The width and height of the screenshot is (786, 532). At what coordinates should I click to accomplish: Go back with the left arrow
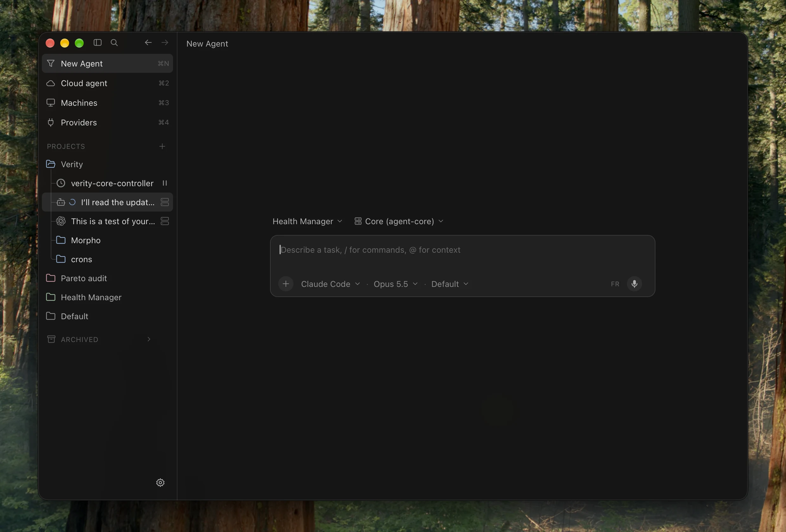click(x=148, y=42)
